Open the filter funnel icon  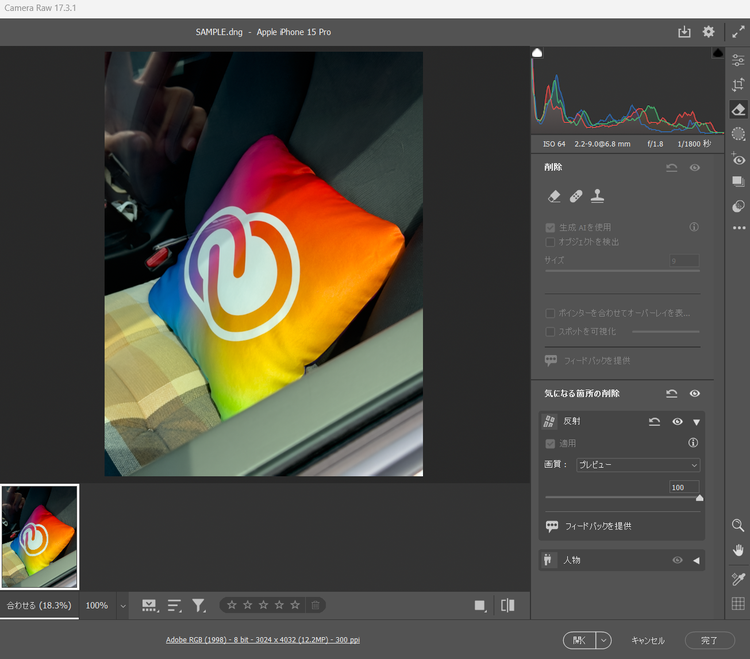click(x=199, y=605)
